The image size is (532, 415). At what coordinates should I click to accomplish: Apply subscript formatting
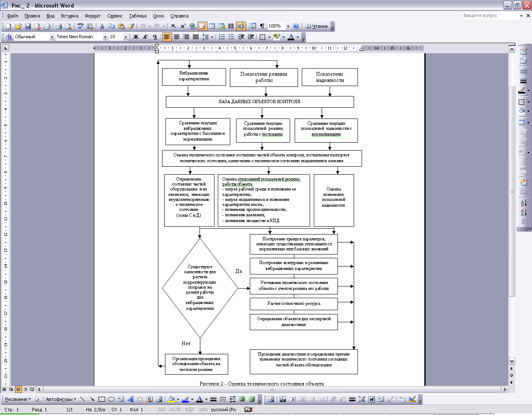click(174, 26)
